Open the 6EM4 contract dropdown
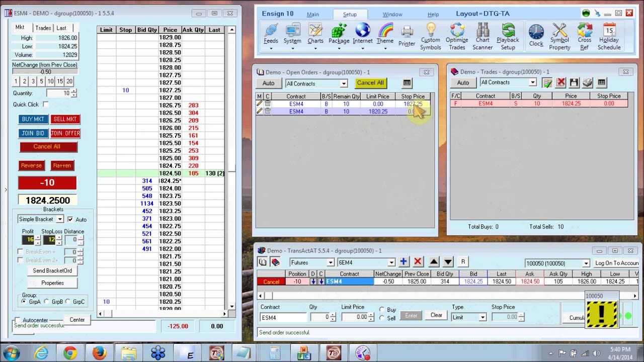Viewport: 644px width, 362px height. (x=391, y=262)
